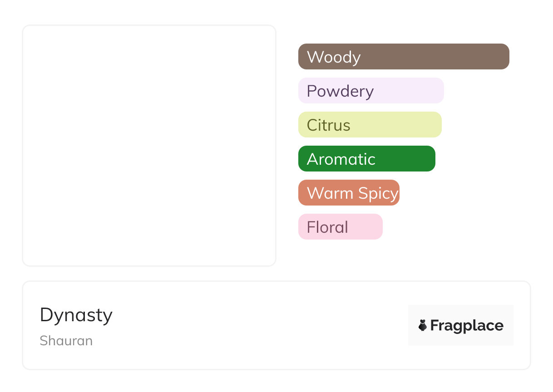The width and height of the screenshot is (553, 392).
Task: Open the Shauran brand name
Action: point(66,341)
